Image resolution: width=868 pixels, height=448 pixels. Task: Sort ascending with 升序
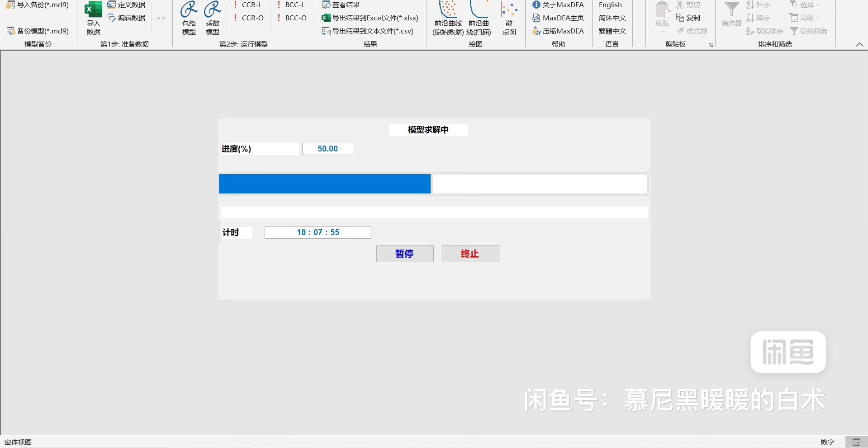(758, 5)
